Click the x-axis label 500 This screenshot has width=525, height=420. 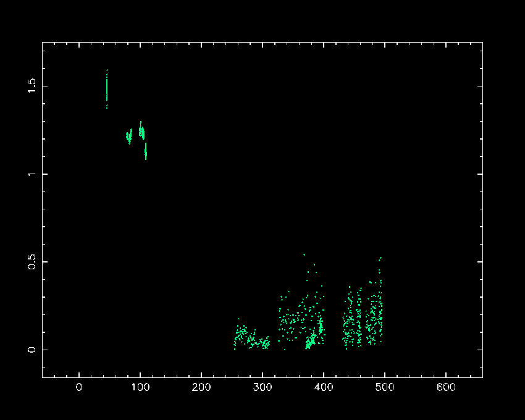coord(385,387)
